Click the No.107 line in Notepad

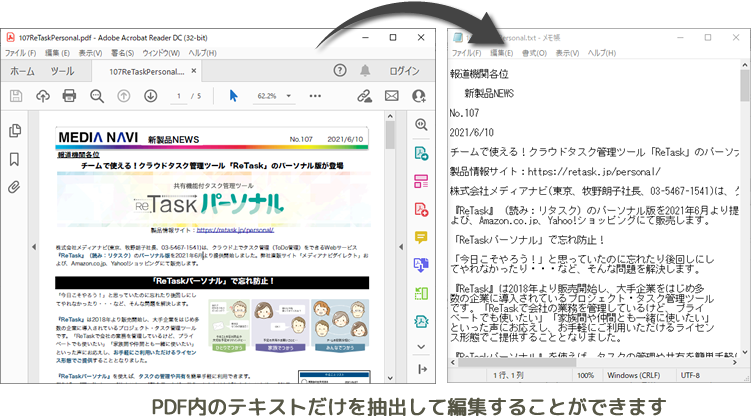464,113
